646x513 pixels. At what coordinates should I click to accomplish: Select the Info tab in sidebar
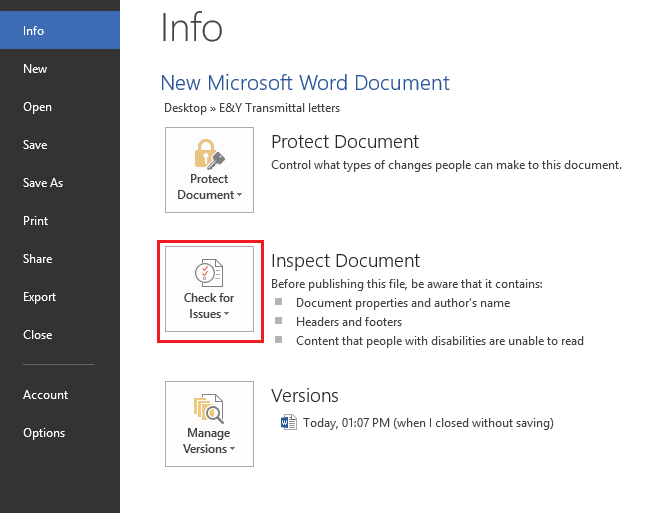60,30
